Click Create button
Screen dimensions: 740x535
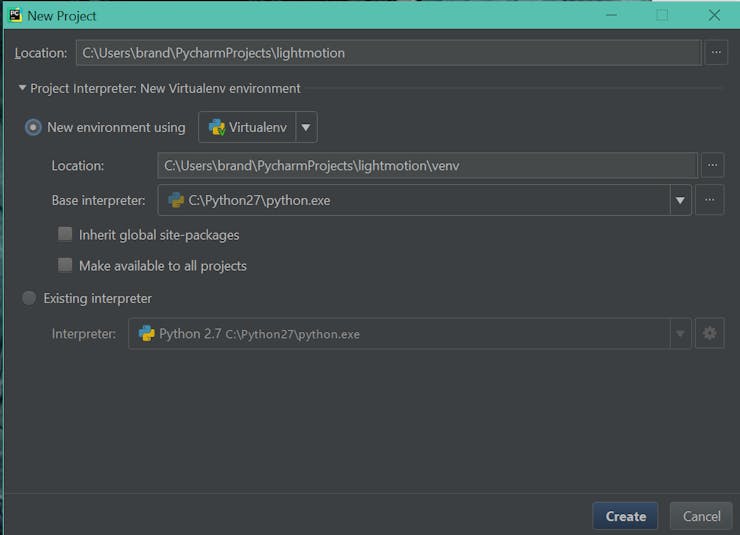pos(625,516)
